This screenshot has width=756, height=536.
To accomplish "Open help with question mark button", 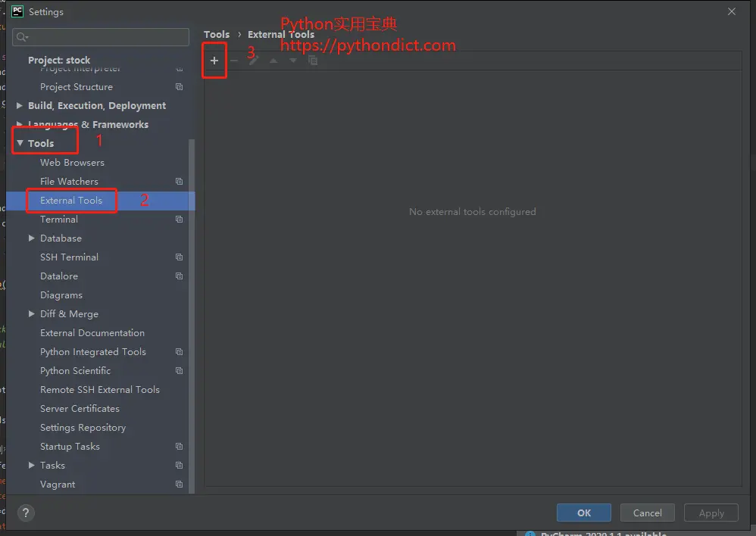I will [26, 513].
